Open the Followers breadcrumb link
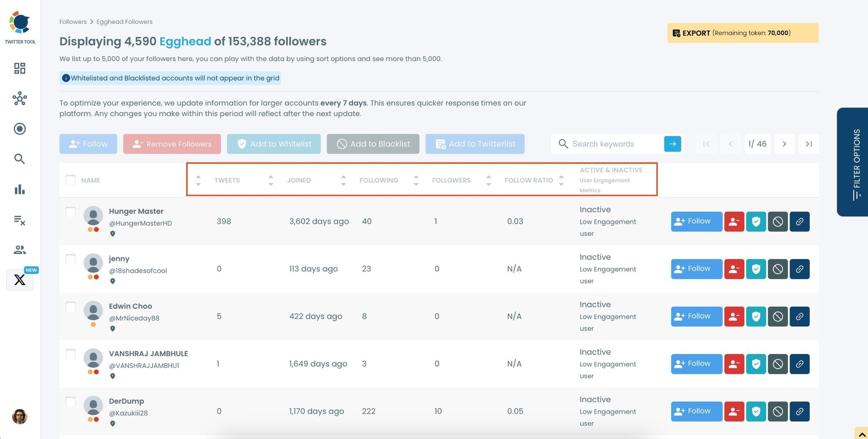Screen dimensions: 868x439 click(73, 21)
